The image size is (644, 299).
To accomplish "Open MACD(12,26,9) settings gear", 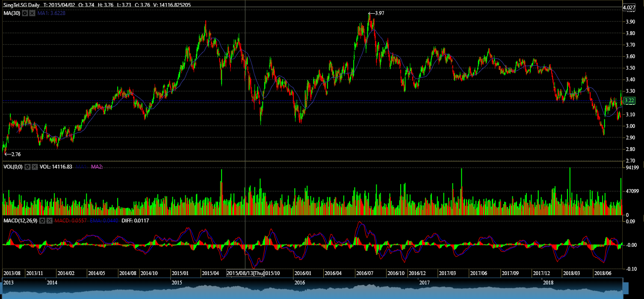I will point(42,221).
